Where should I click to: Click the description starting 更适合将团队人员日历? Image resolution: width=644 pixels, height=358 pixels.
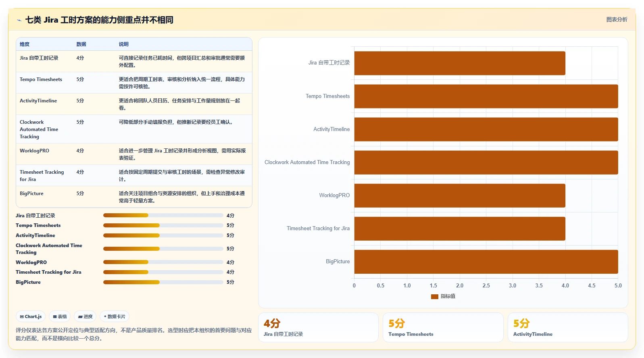[179, 104]
